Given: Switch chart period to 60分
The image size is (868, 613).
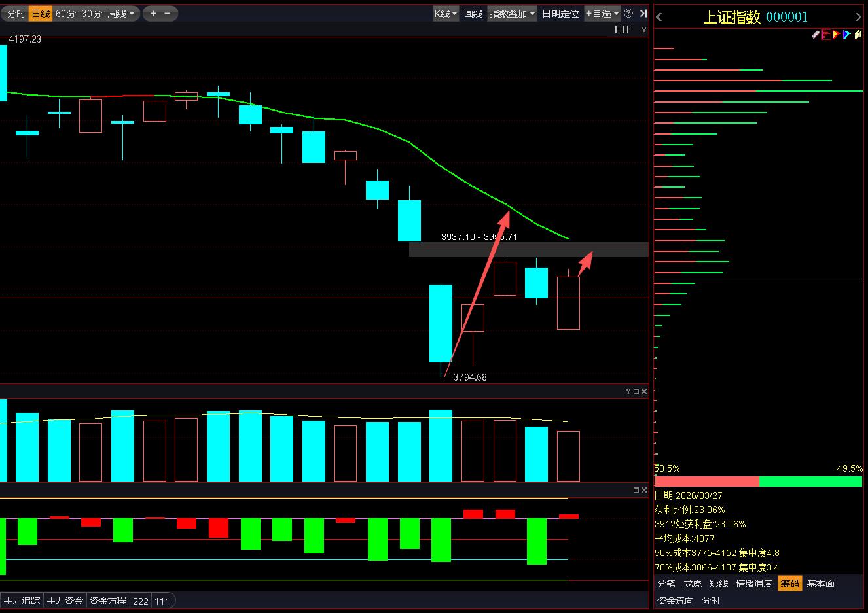Looking at the screenshot, I should pyautogui.click(x=65, y=13).
